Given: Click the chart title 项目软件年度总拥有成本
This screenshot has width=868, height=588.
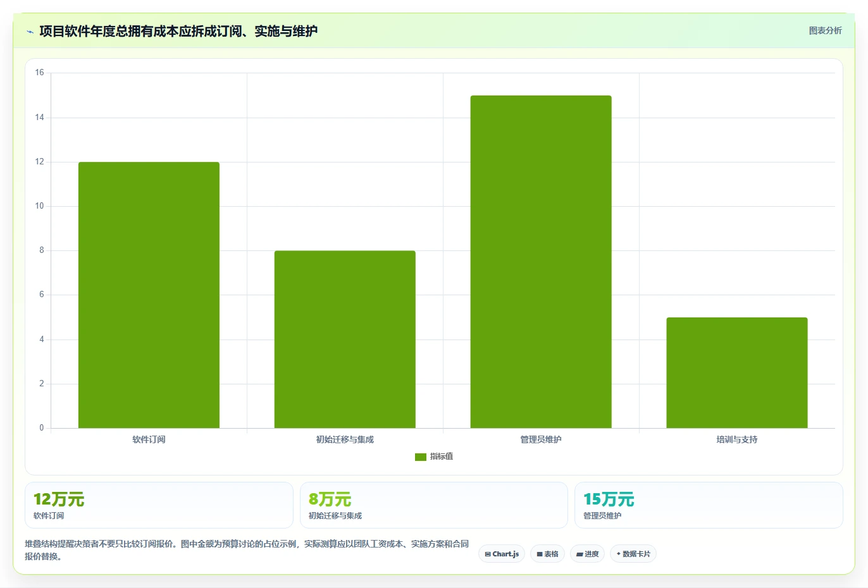Looking at the screenshot, I should pos(178,31).
